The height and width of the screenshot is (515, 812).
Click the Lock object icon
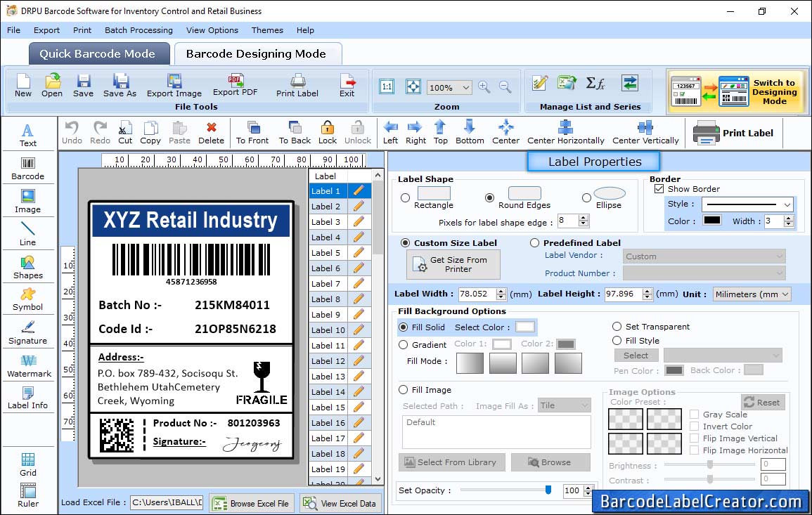(328, 133)
